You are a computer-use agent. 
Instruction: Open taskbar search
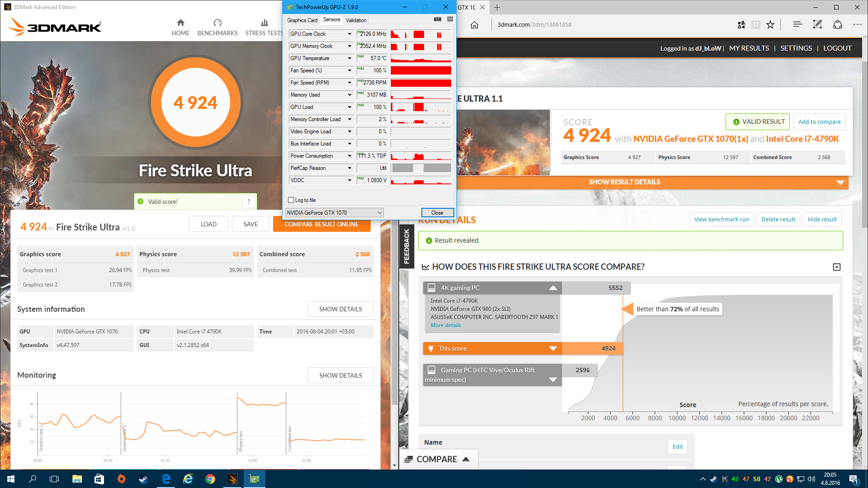pos(33,479)
